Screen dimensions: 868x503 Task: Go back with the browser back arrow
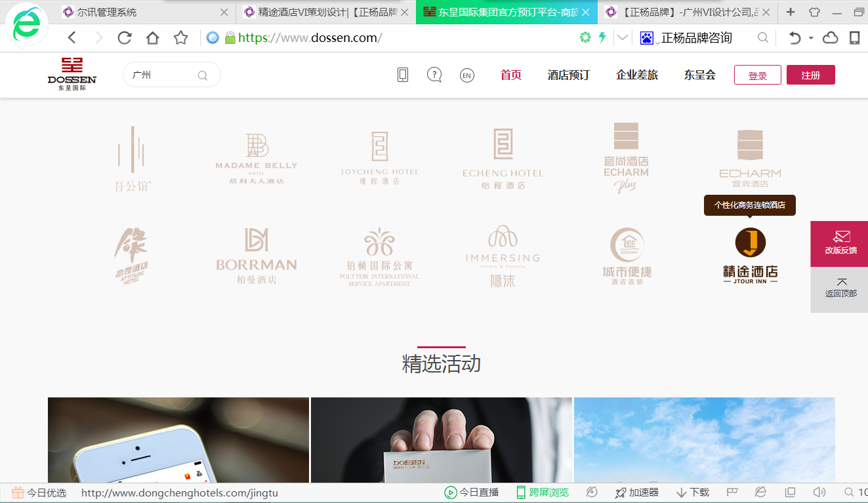[x=72, y=38]
